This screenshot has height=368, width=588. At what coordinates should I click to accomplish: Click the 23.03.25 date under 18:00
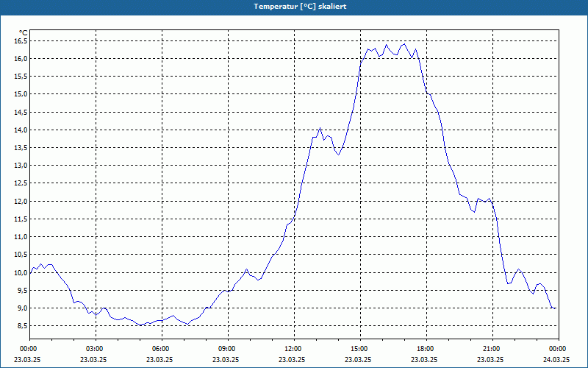(x=424, y=359)
